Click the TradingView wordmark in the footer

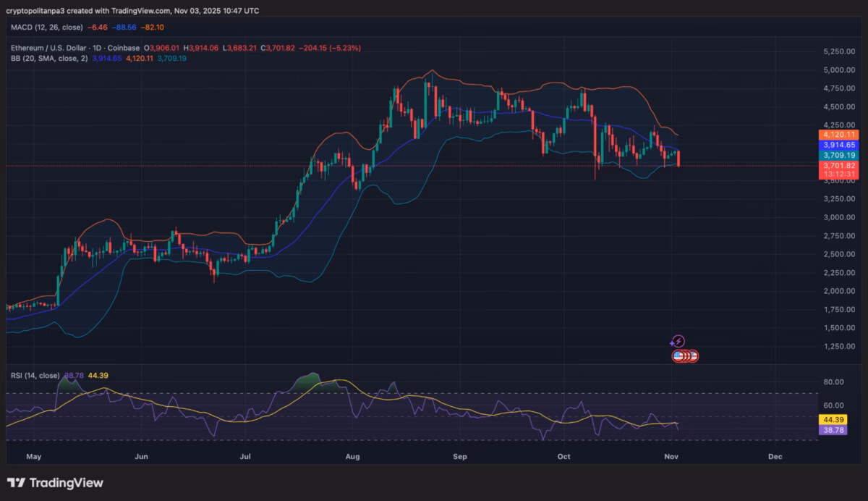click(67, 482)
